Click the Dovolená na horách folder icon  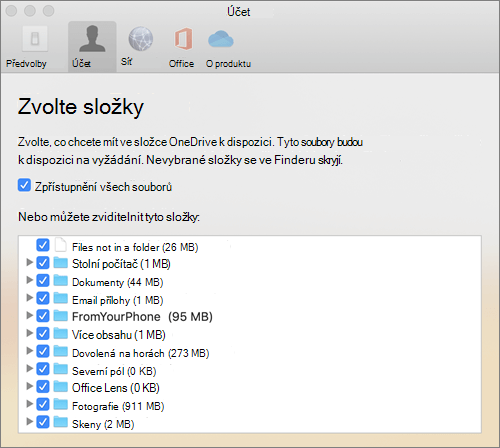coord(61,351)
